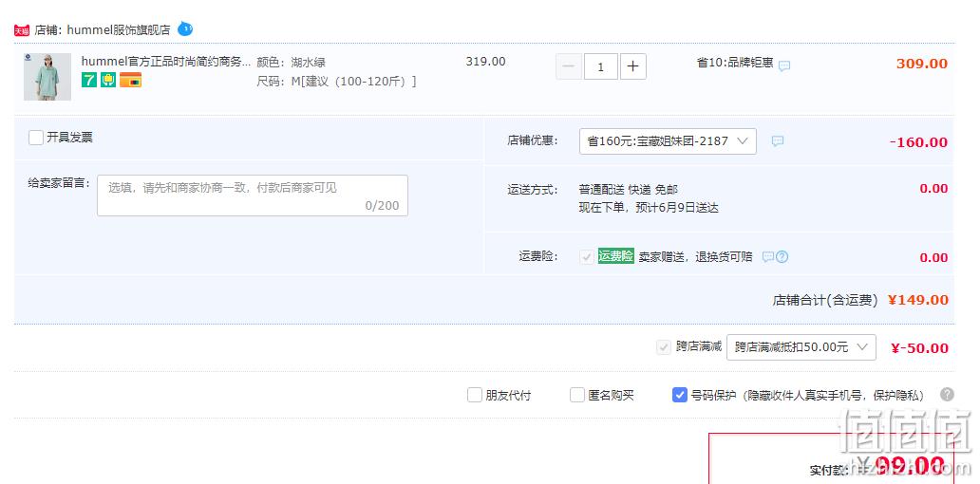Open the product thumbnail of green shirt
Image resolution: width=980 pixels, height=484 pixels.
pos(47,77)
